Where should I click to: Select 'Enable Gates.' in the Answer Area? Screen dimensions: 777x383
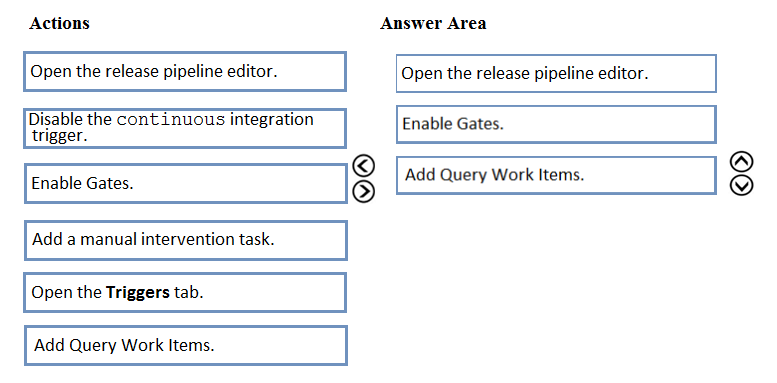556,124
